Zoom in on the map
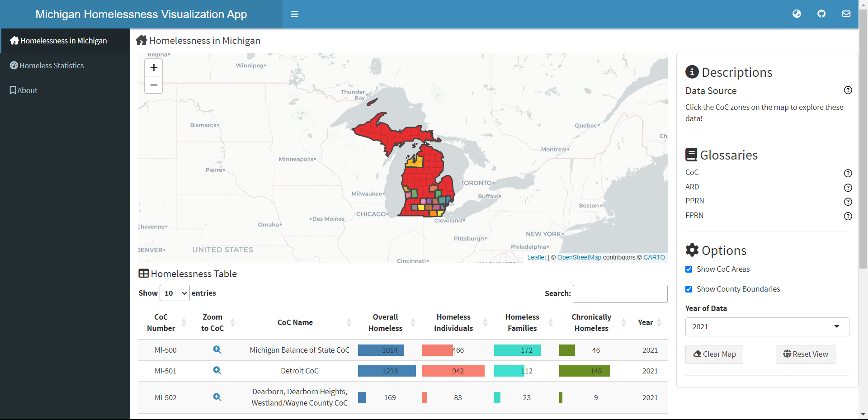 coord(154,68)
